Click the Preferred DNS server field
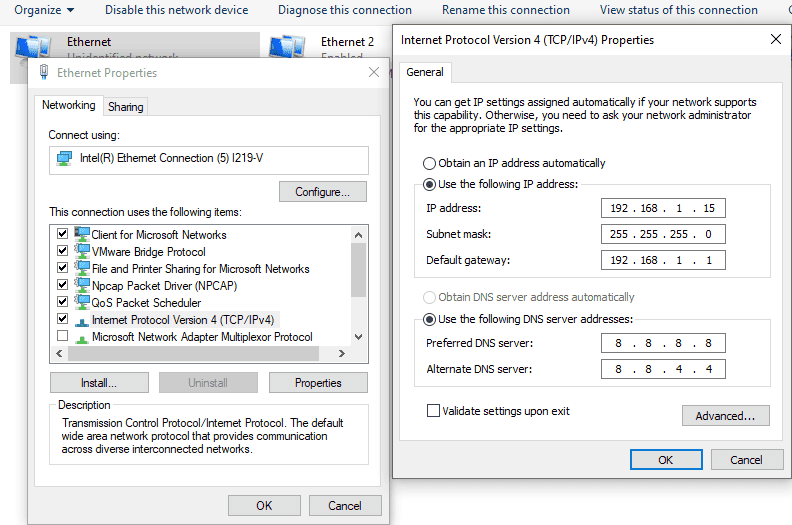Screen dimensions: 792x525 click(x=663, y=344)
